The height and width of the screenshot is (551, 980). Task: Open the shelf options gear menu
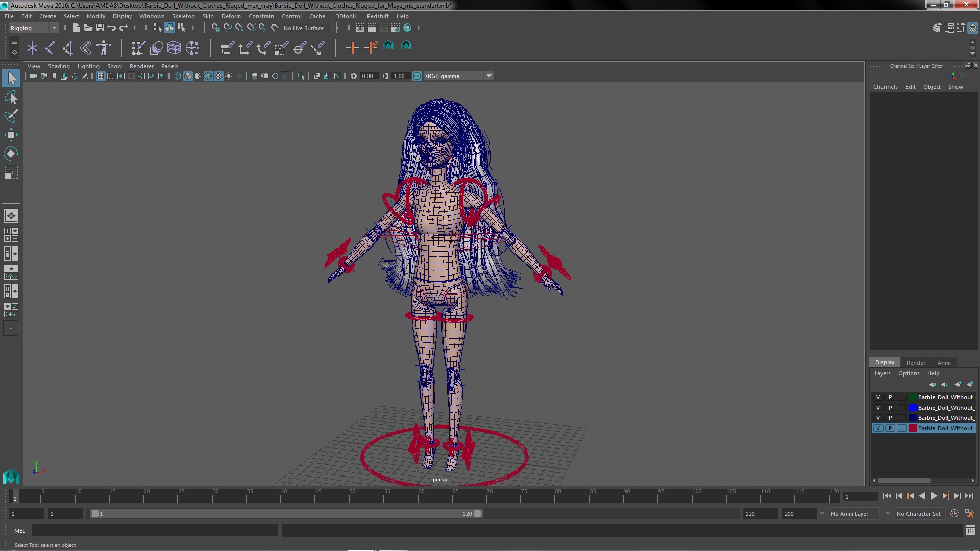pos(14,52)
